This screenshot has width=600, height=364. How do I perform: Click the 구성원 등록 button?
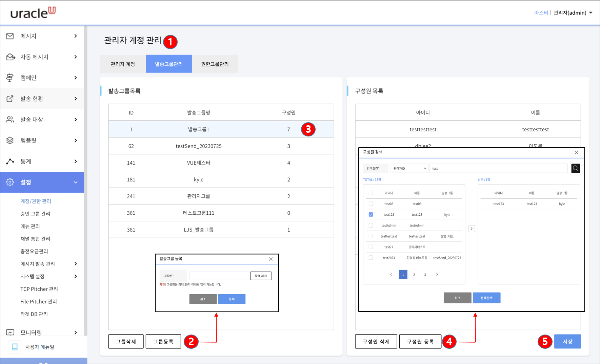pos(420,341)
